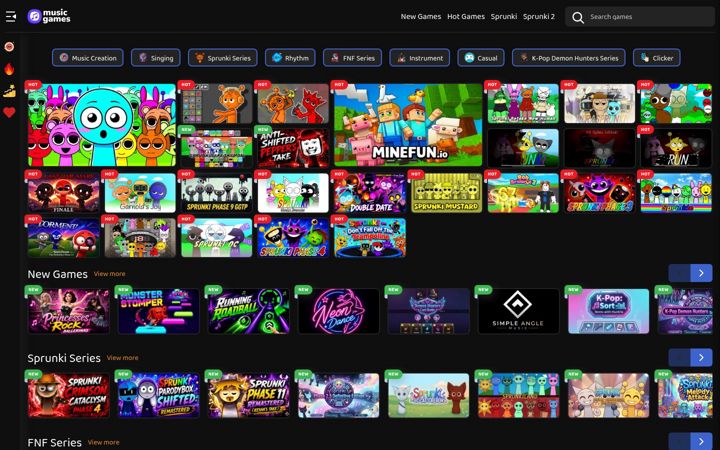Open the Garnold's Joy game thumbnail
The height and width of the screenshot is (450, 720).
click(140, 192)
